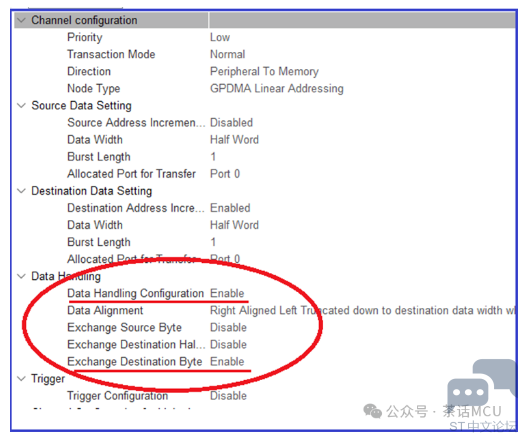Select the Exchange Destination Byte label
The height and width of the screenshot is (442, 526).
135,362
